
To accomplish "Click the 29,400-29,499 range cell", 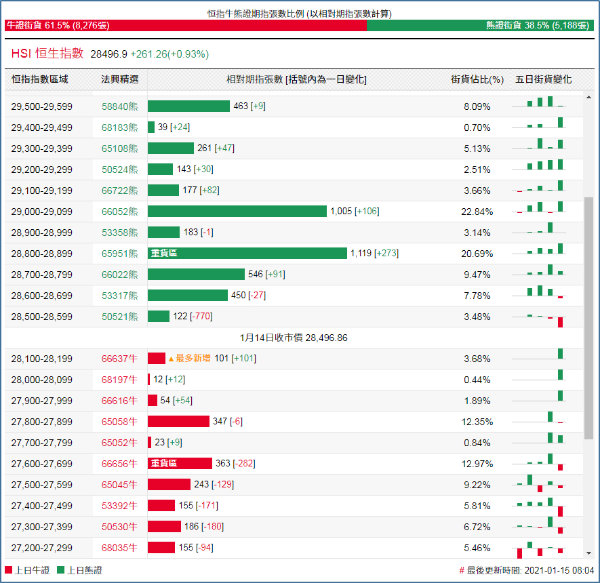I will pos(42,127).
